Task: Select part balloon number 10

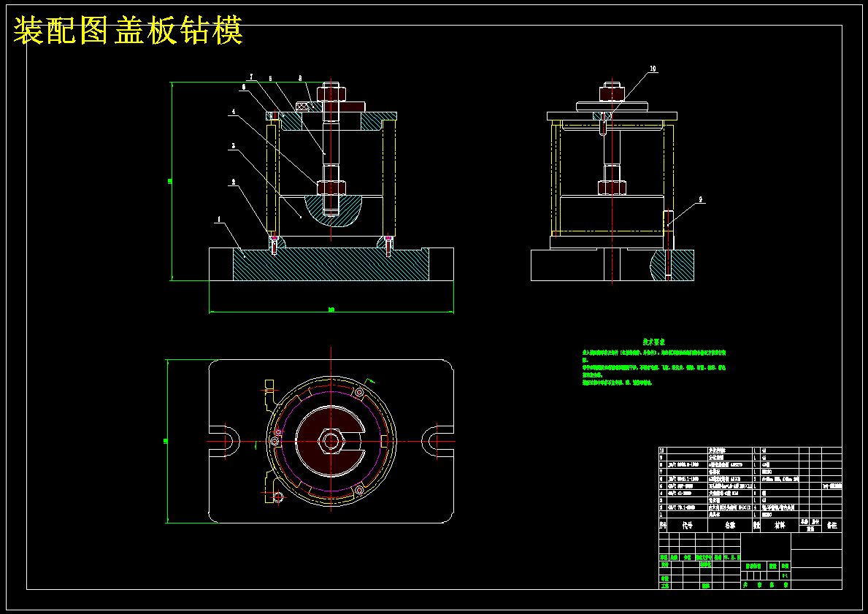Action: pos(653,69)
